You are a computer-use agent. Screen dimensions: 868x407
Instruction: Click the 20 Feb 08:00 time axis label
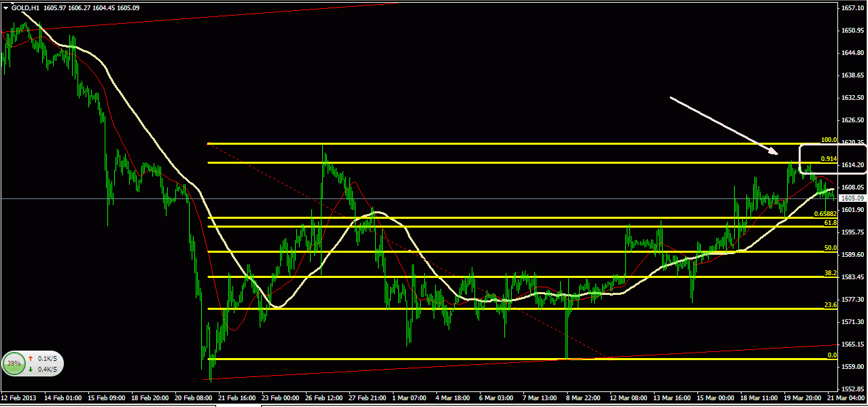pos(194,397)
